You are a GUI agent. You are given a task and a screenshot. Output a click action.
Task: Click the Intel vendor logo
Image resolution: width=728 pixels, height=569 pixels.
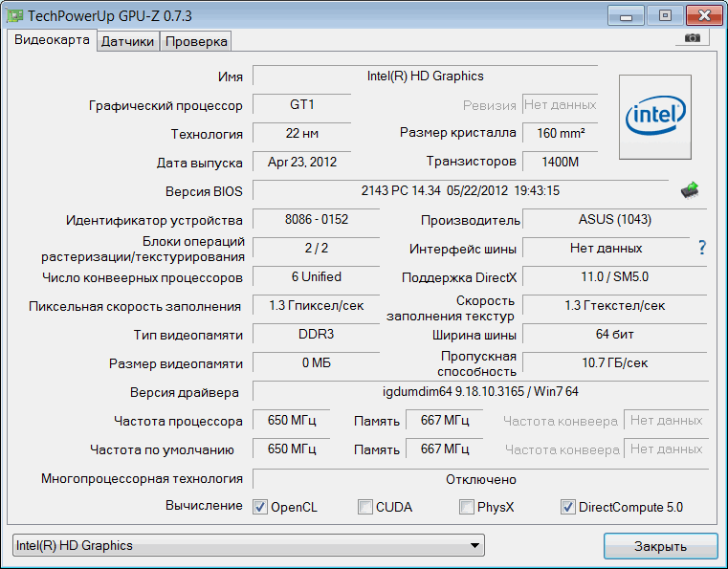click(655, 117)
